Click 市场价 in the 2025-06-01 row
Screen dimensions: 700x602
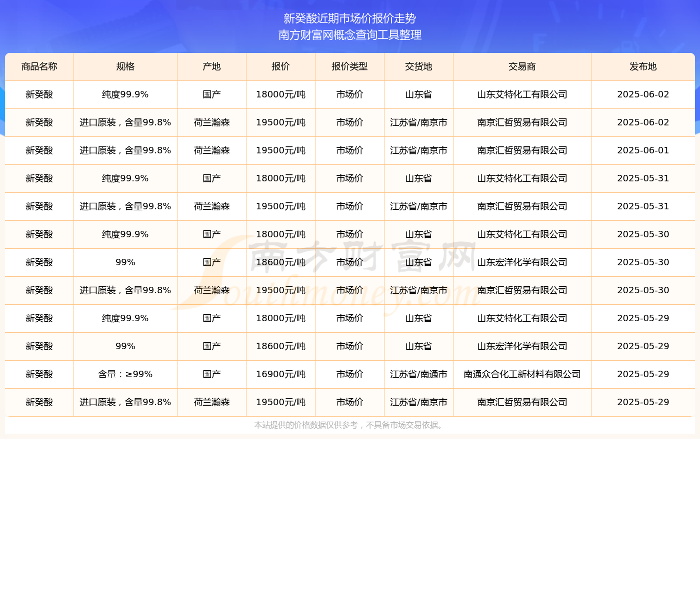click(350, 151)
